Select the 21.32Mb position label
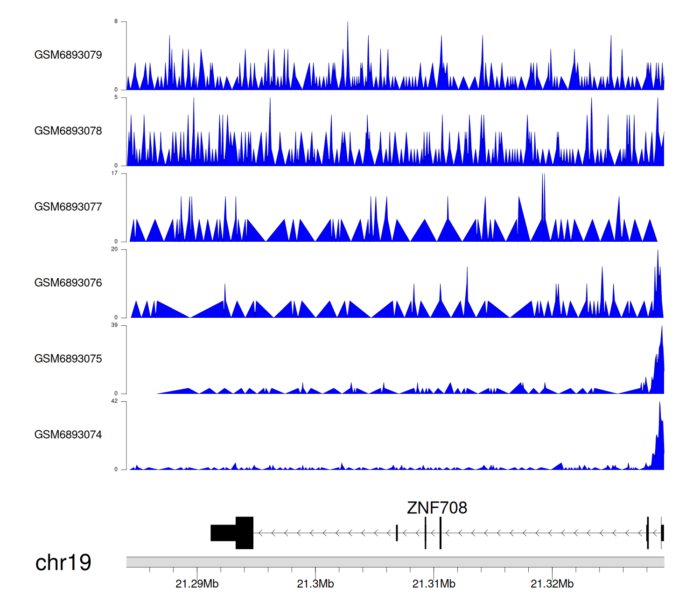Image resolution: width=700 pixels, height=616 pixels. pos(552,584)
